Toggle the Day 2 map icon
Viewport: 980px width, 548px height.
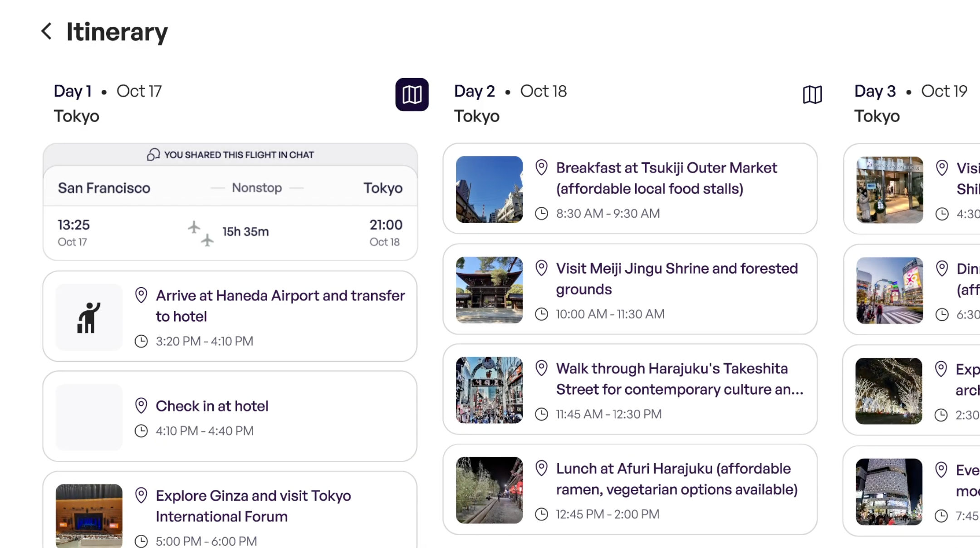point(812,94)
